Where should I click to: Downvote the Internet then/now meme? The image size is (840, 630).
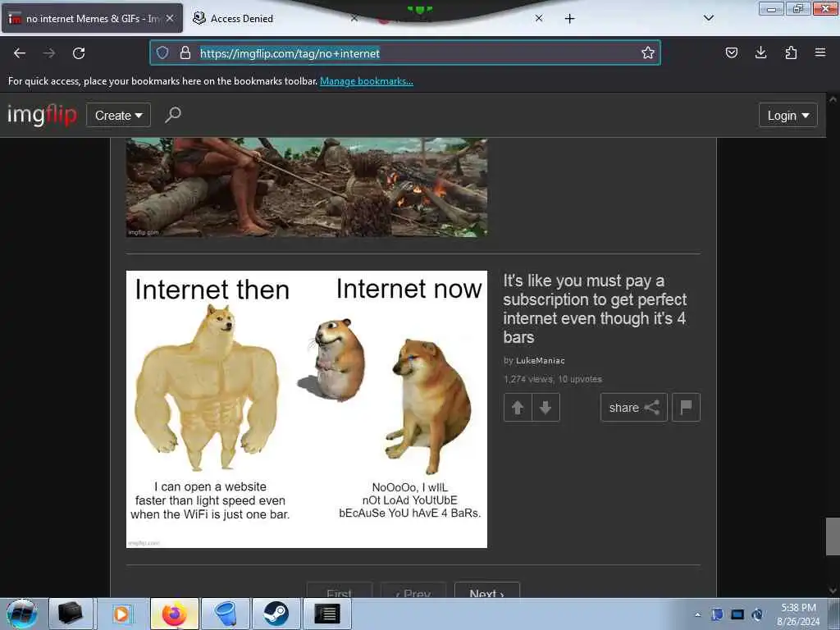pos(546,408)
